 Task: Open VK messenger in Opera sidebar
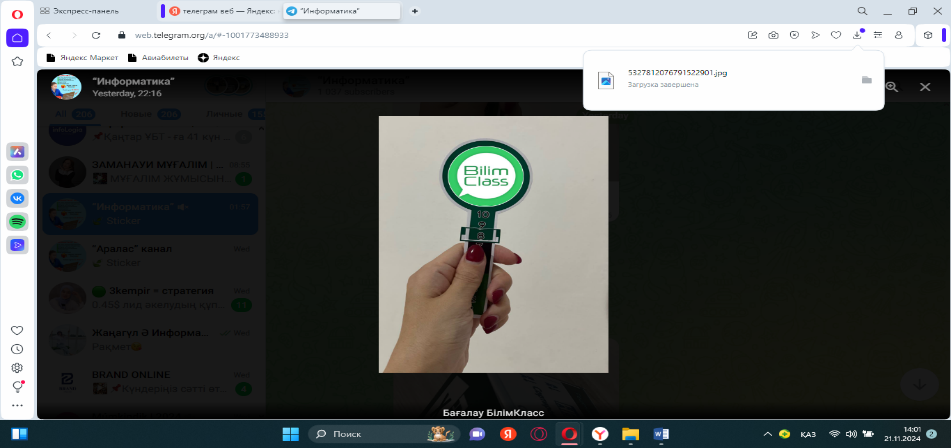17,197
